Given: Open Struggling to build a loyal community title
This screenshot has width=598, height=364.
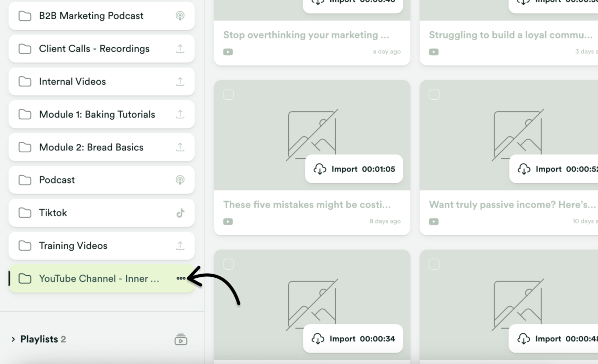Looking at the screenshot, I should [511, 35].
